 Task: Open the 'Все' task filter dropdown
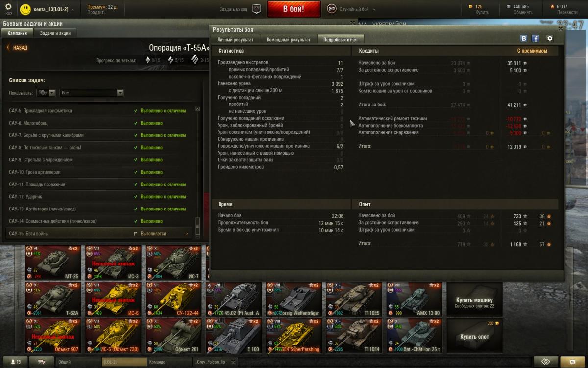coord(91,93)
